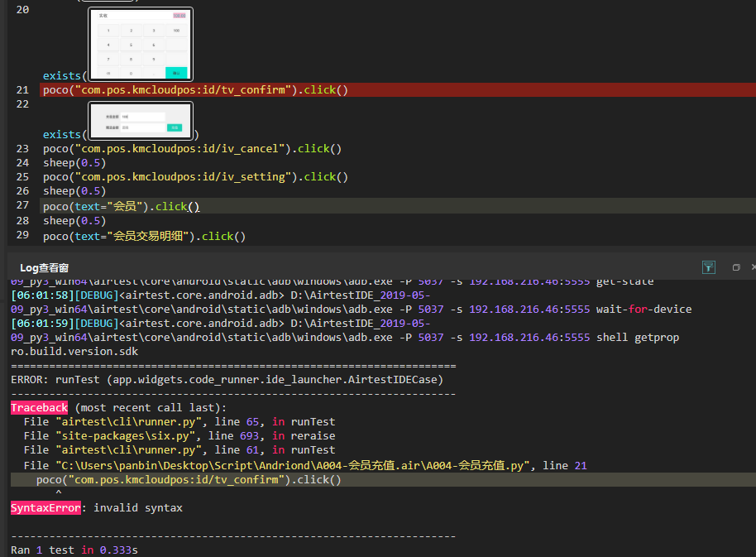Click the Log查看窗 panel title

45,267
